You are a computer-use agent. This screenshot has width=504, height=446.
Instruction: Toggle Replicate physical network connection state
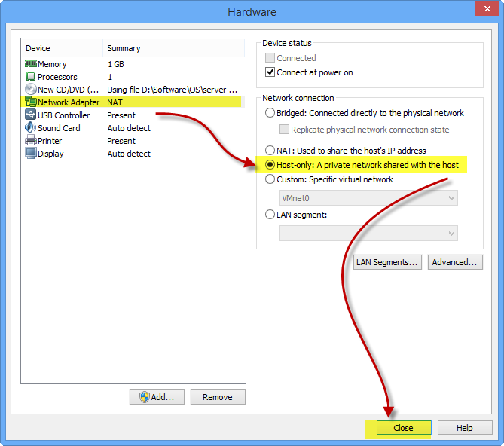pos(284,130)
